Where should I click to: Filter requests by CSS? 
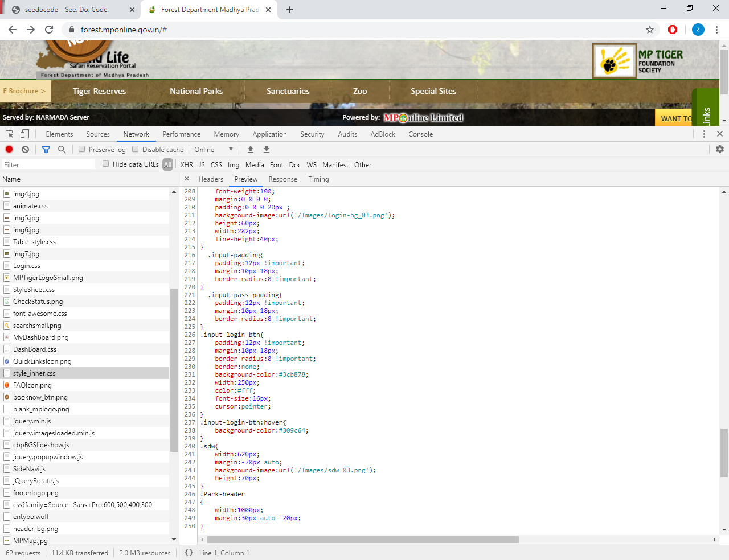[216, 164]
